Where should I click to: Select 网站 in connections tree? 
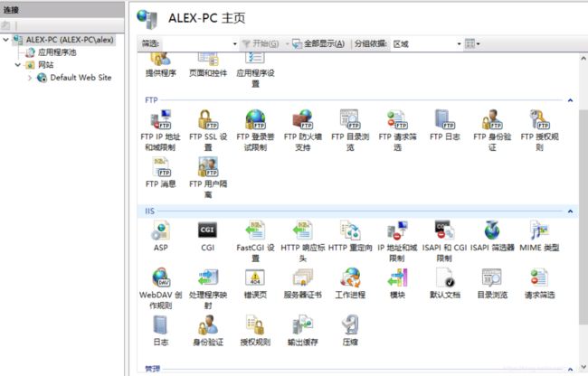[x=40, y=65]
